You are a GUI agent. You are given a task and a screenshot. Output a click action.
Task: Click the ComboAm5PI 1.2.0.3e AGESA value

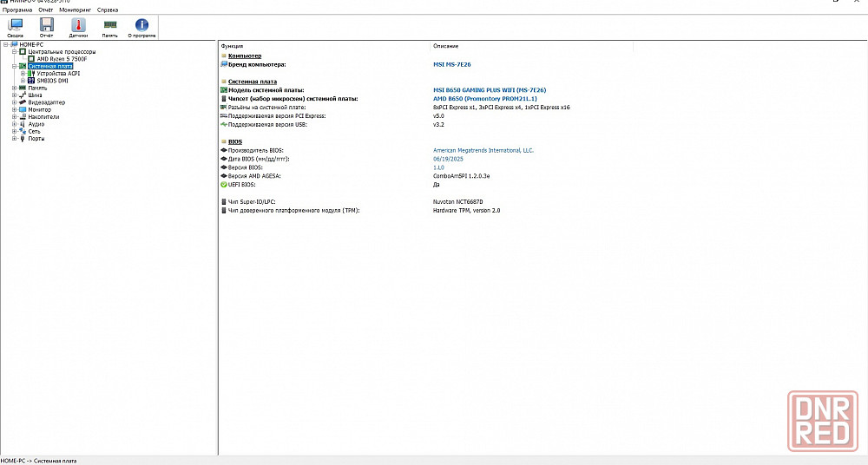(x=461, y=176)
